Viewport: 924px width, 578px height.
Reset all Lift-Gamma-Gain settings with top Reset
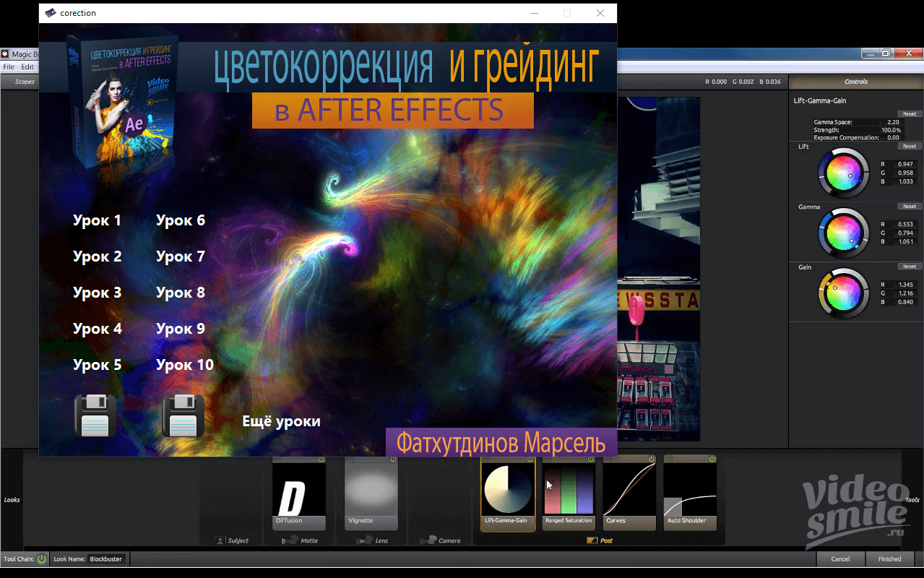click(910, 113)
